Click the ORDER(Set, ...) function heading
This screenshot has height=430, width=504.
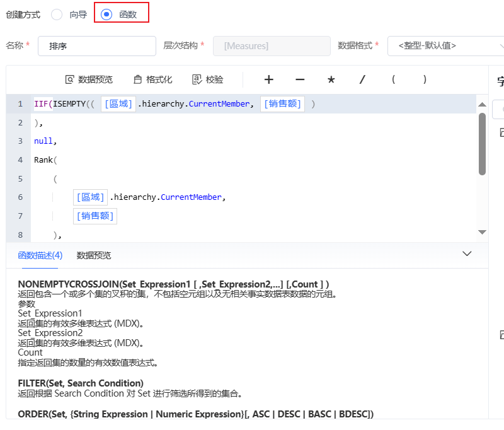[196, 414]
